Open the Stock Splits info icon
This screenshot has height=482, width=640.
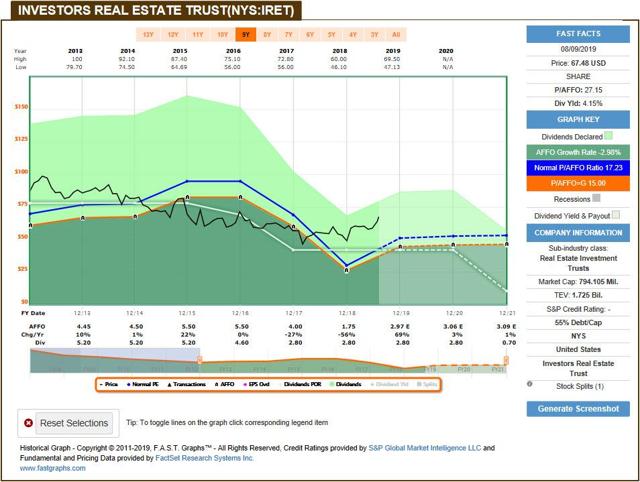[529, 384]
